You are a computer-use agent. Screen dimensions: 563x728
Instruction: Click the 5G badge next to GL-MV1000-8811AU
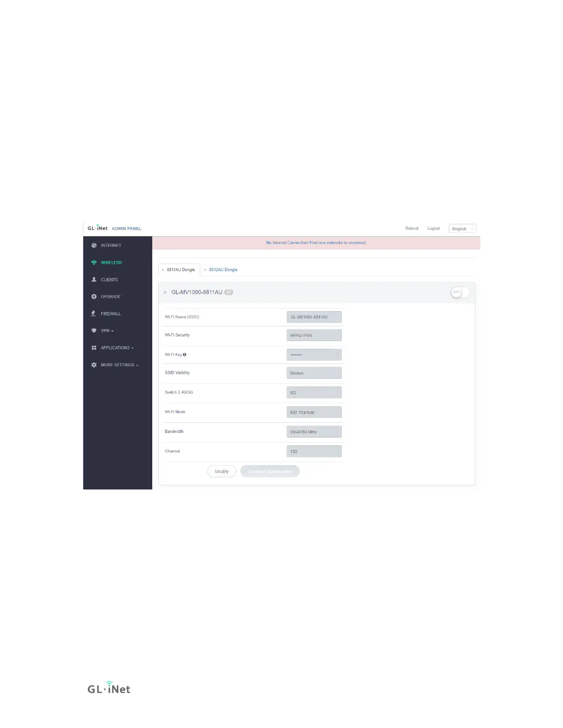click(229, 292)
